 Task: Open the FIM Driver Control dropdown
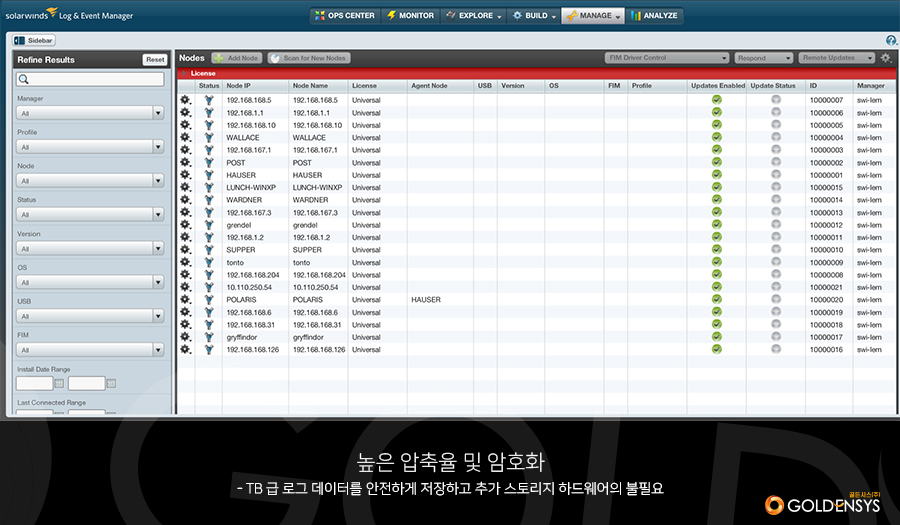tap(667, 58)
